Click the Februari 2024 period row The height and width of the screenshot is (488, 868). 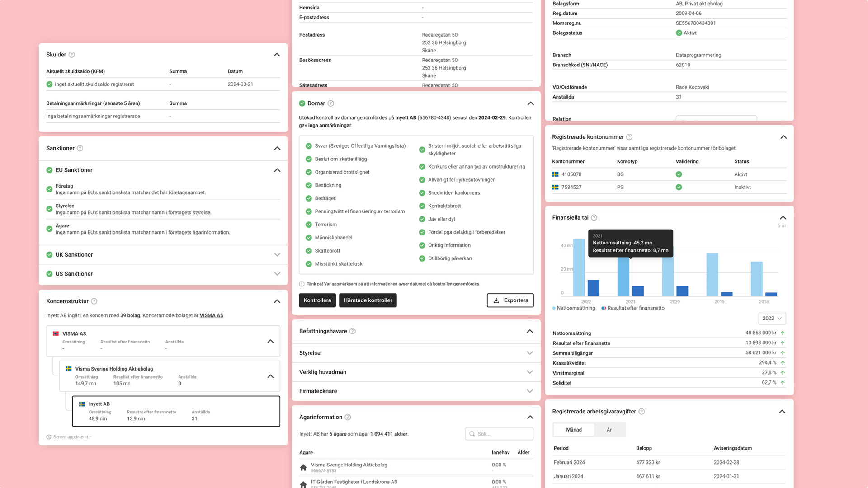click(x=669, y=462)
